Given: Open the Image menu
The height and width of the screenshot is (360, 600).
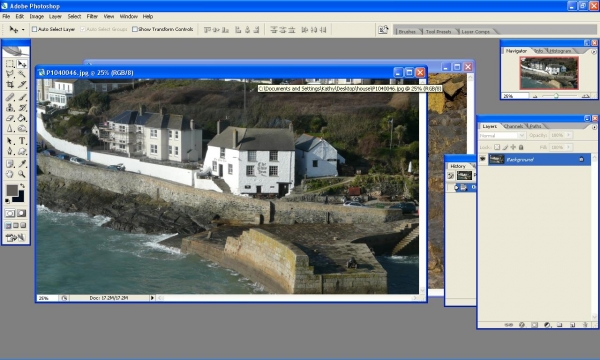Looking at the screenshot, I should (x=37, y=16).
